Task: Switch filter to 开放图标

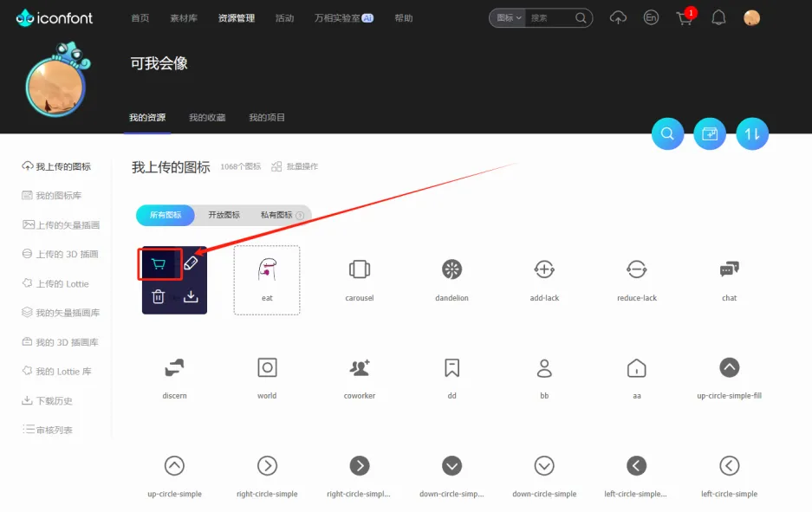Action: click(224, 215)
